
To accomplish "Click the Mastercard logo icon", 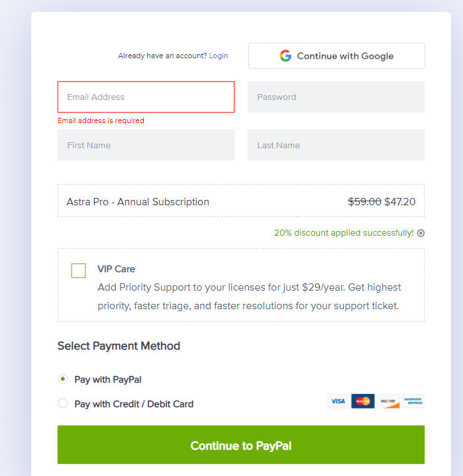I will click(363, 401).
